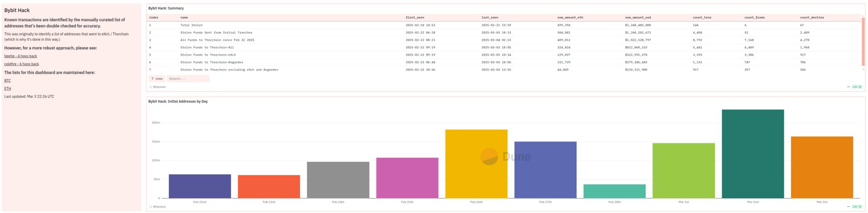This screenshot has width=868, height=213.
Task: Click the summary table Search field
Action: pos(188,79)
